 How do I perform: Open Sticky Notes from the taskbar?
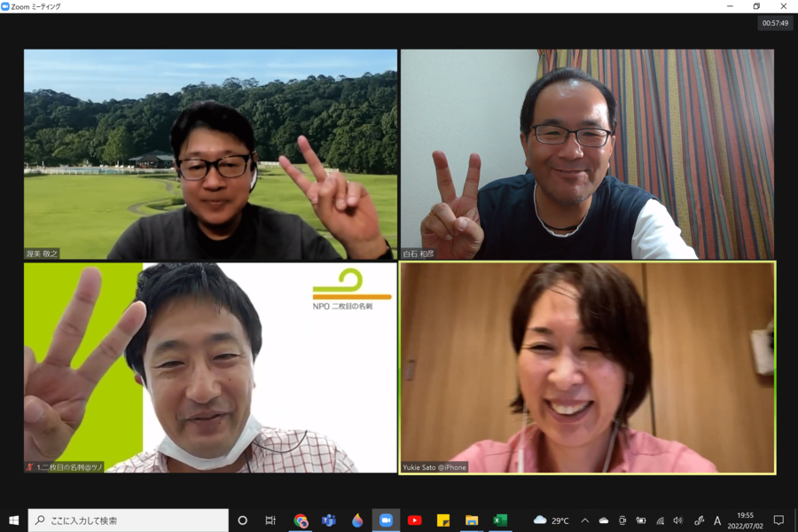442,520
